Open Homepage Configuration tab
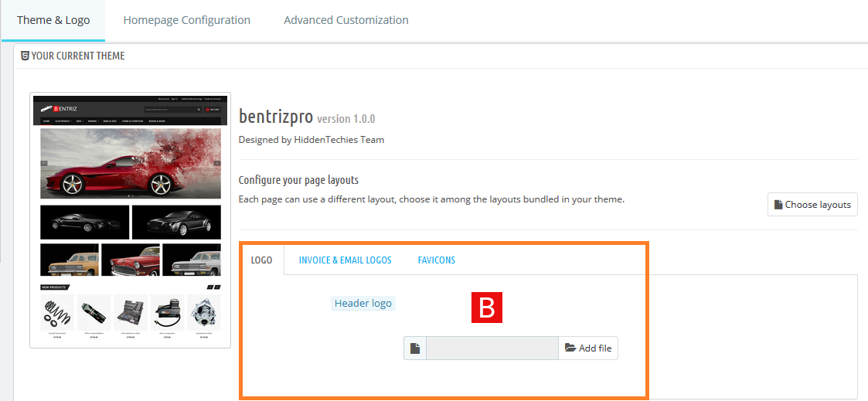 tap(186, 20)
